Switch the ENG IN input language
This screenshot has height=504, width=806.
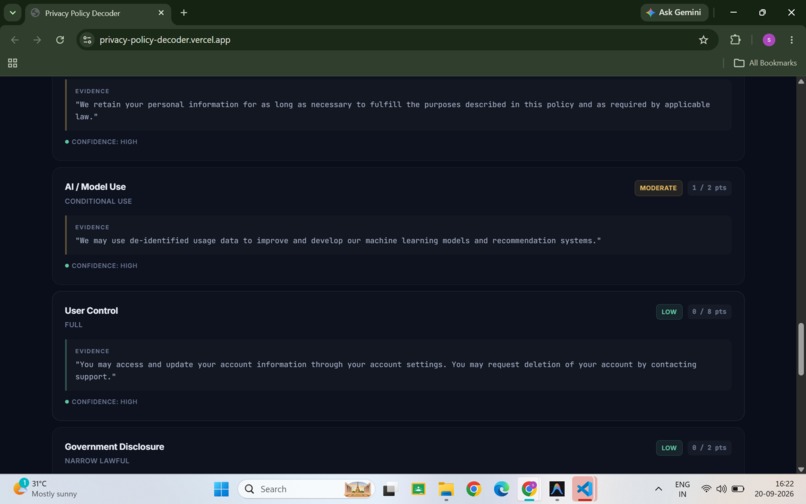click(682, 489)
